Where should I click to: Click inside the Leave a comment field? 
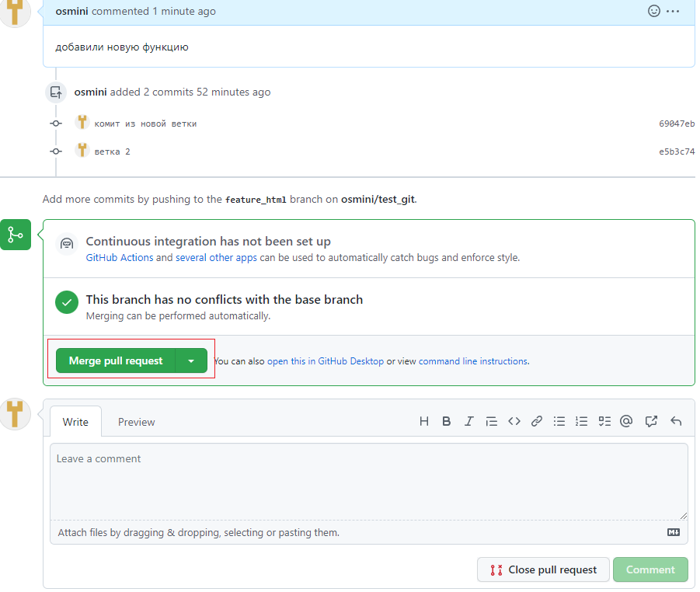369,481
